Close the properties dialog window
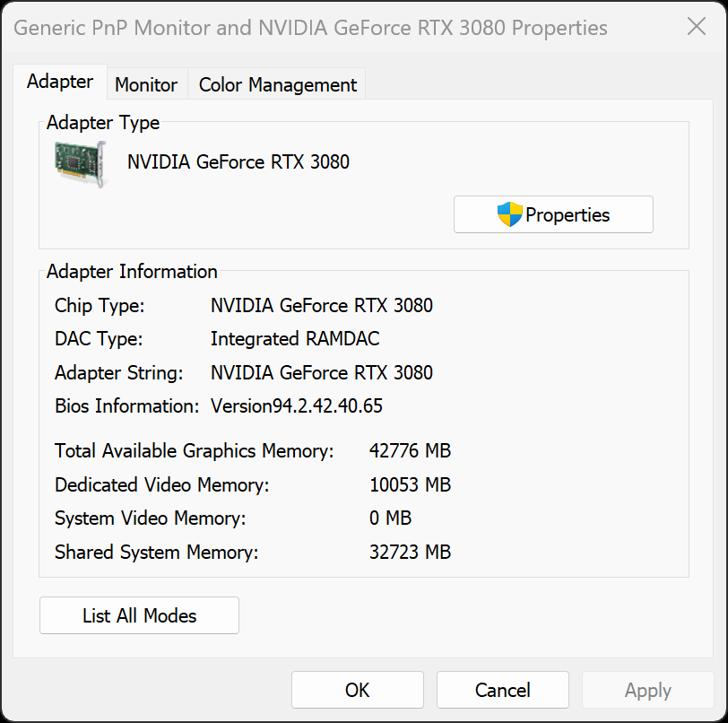728x723 pixels. pos(697,27)
